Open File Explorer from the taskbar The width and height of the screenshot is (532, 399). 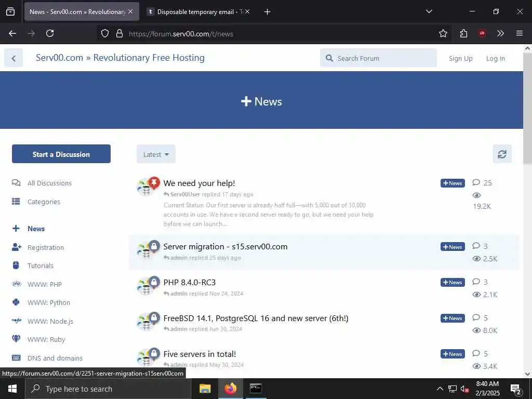205,389
